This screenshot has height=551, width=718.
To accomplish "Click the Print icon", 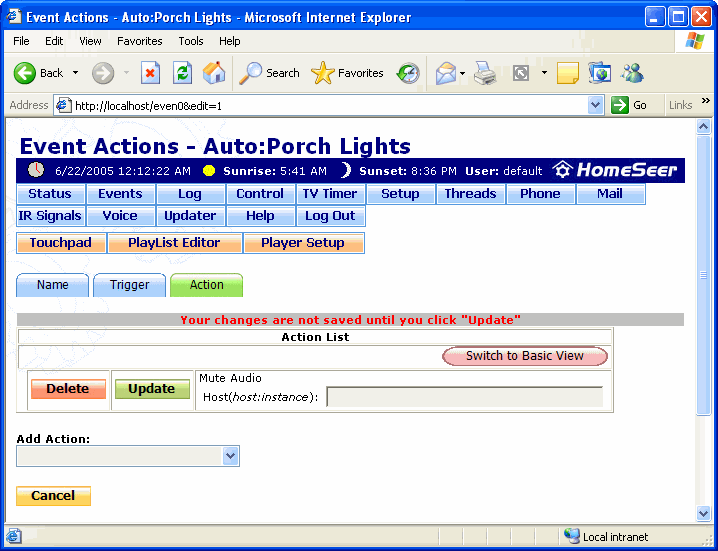I will (485, 73).
